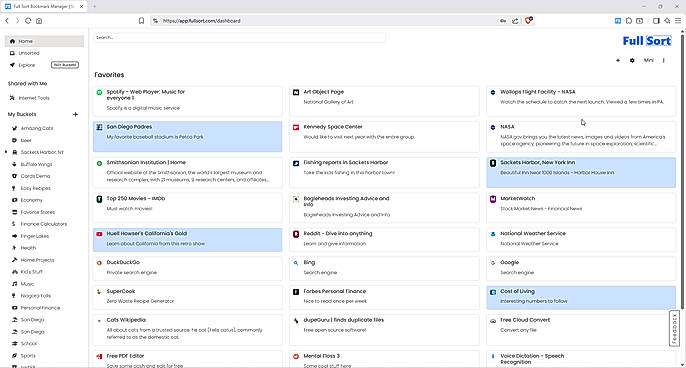The image size is (686, 368).
Task: Open the Free Cloud Convert bookmark
Action: [x=581, y=329]
